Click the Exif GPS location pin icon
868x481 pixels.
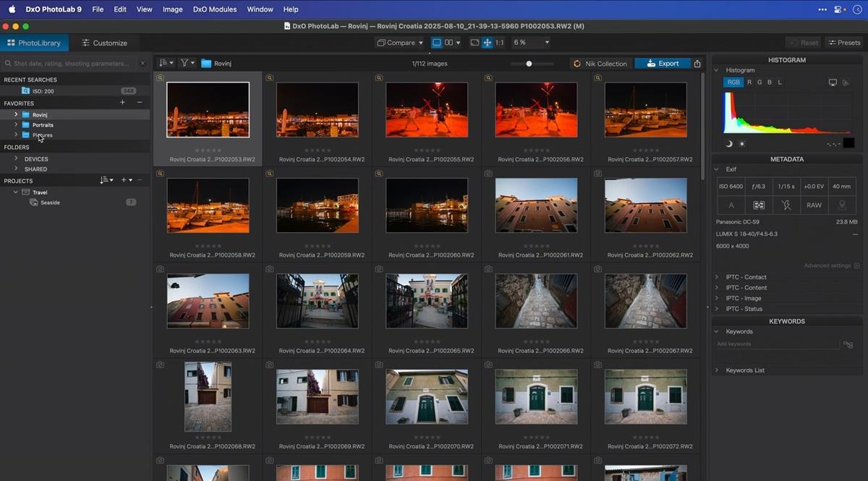(842, 205)
